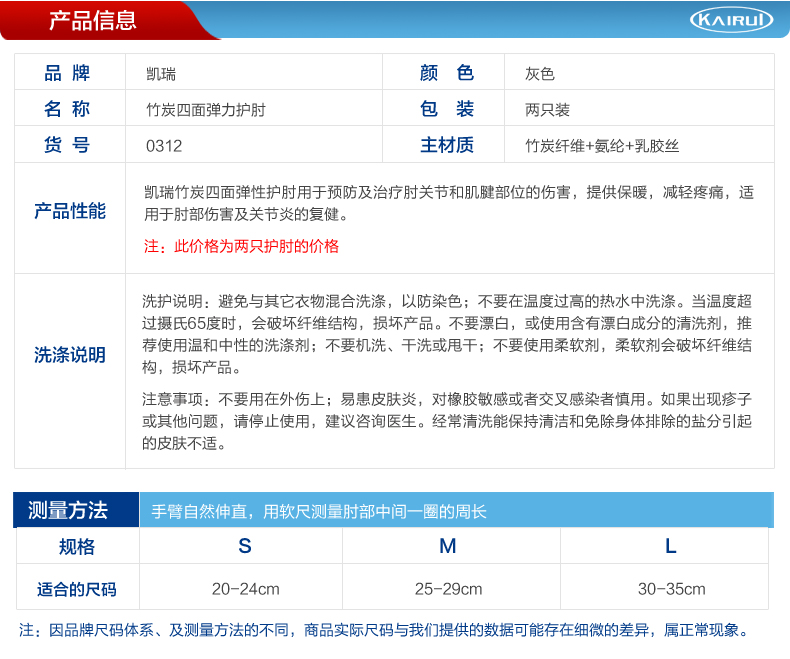Select the packaging value 两只装

click(547, 110)
